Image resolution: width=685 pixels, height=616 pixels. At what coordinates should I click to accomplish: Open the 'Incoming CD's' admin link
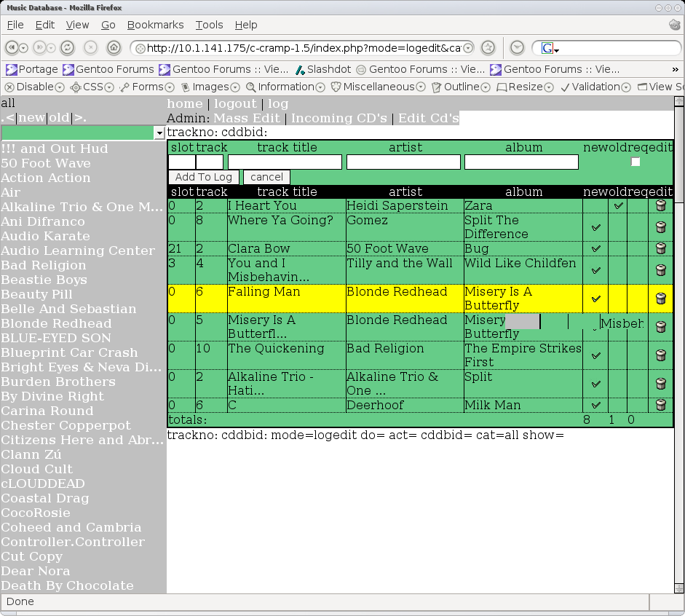(338, 118)
